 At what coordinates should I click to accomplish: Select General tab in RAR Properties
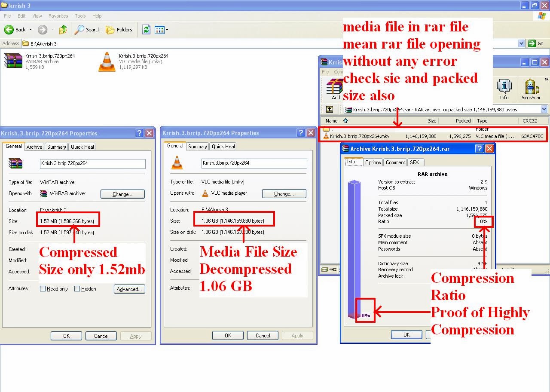(13, 146)
